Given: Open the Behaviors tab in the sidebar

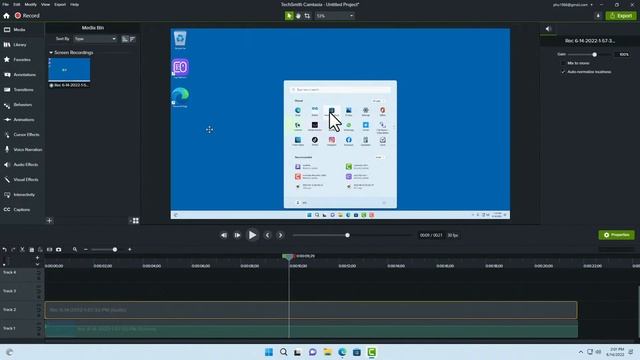Looking at the screenshot, I should click(x=19, y=105).
